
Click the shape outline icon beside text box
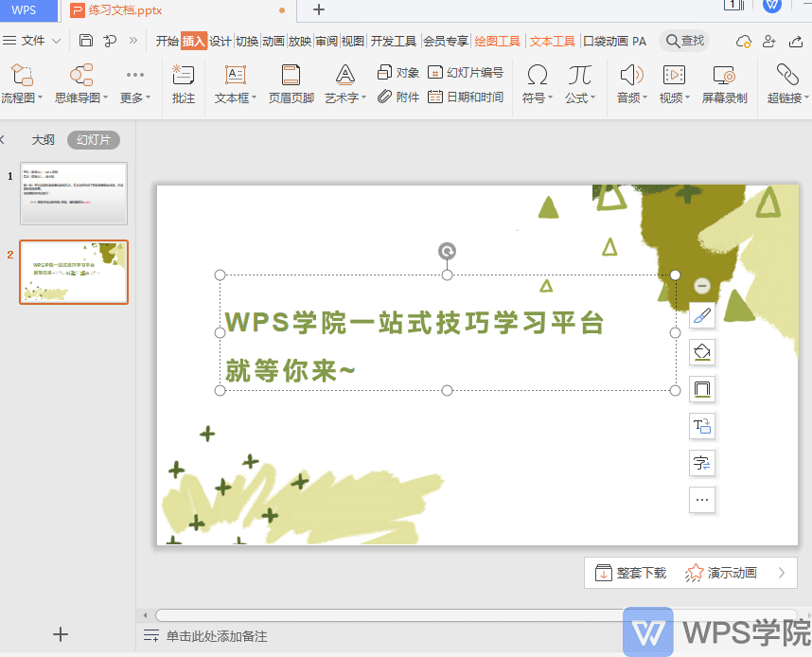702,388
